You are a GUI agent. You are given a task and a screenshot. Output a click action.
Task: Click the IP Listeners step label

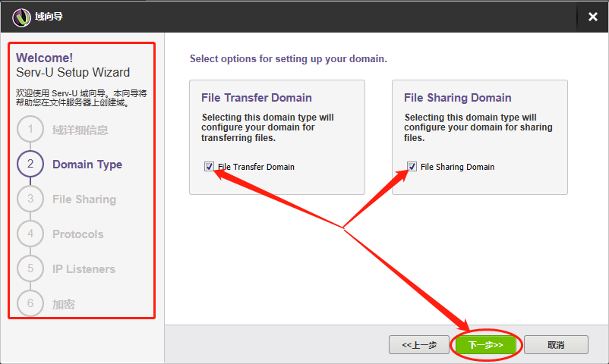(x=84, y=269)
